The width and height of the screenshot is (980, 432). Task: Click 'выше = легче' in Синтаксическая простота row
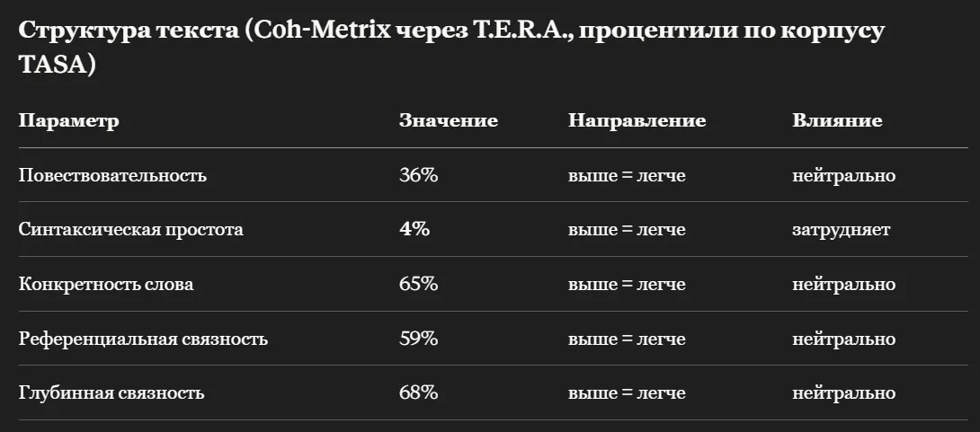click(627, 230)
